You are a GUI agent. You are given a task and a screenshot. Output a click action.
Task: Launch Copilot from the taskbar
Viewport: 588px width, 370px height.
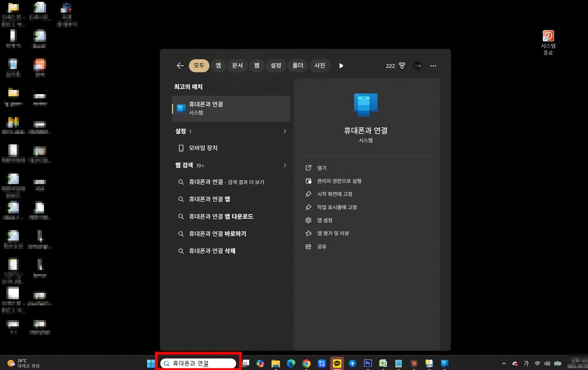(x=260, y=363)
